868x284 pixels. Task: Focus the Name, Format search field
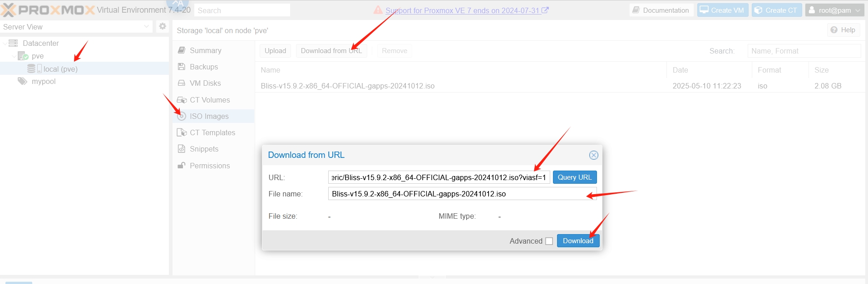click(x=804, y=51)
